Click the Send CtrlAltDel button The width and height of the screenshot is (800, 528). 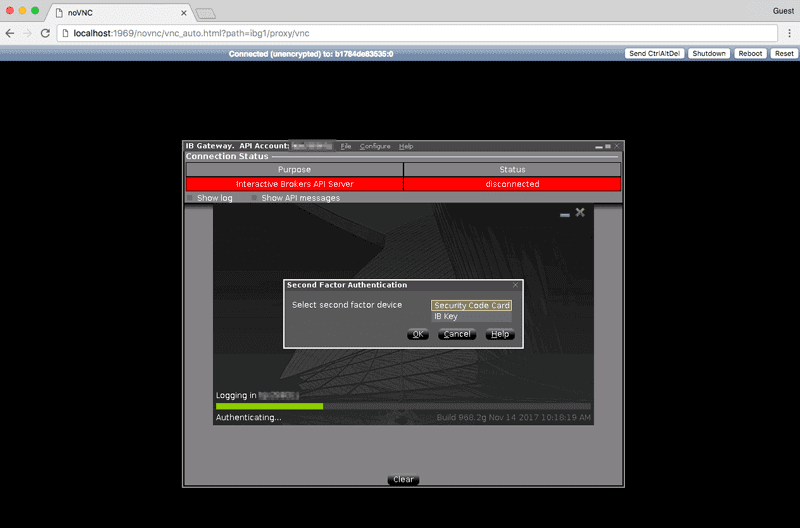coord(654,54)
